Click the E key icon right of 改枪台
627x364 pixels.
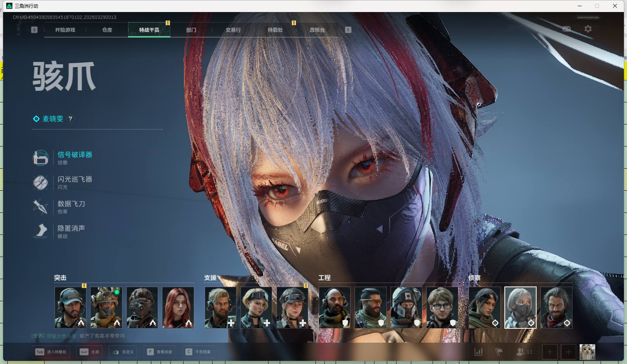(x=348, y=30)
